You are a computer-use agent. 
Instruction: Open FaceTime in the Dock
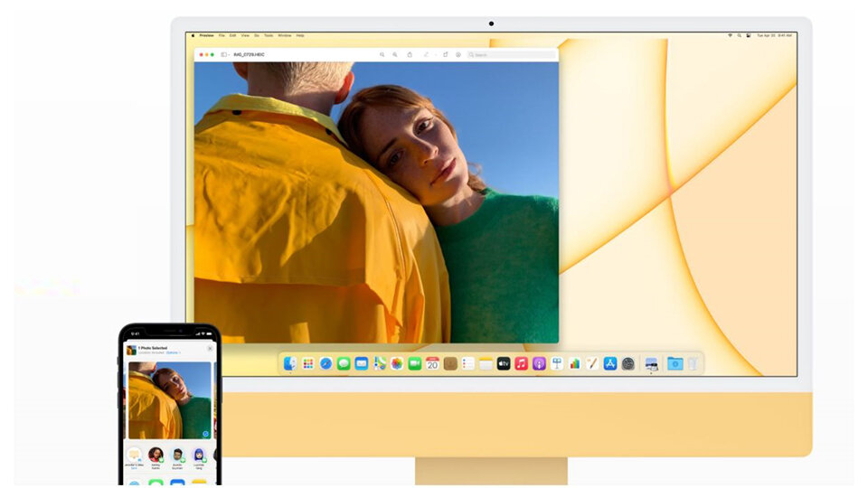(415, 363)
